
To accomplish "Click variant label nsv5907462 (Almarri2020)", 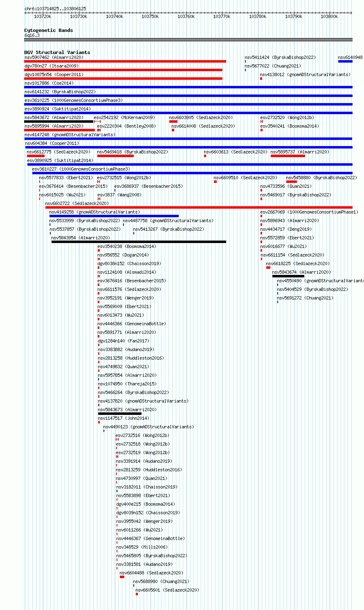I will [54, 58].
